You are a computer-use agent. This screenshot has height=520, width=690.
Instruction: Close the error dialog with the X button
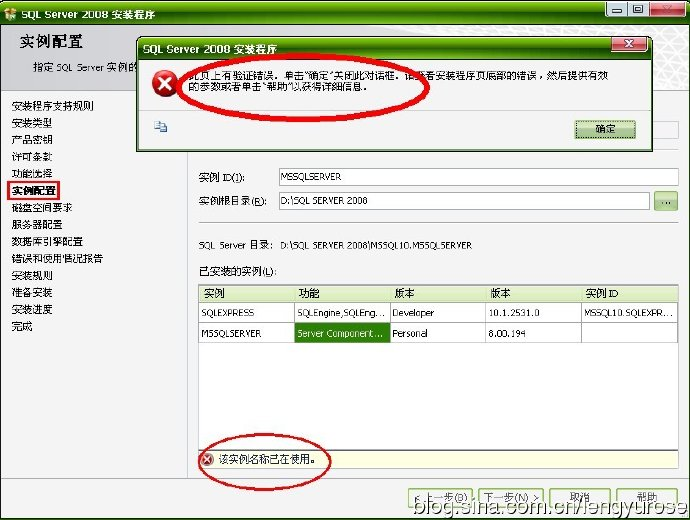pos(629,44)
